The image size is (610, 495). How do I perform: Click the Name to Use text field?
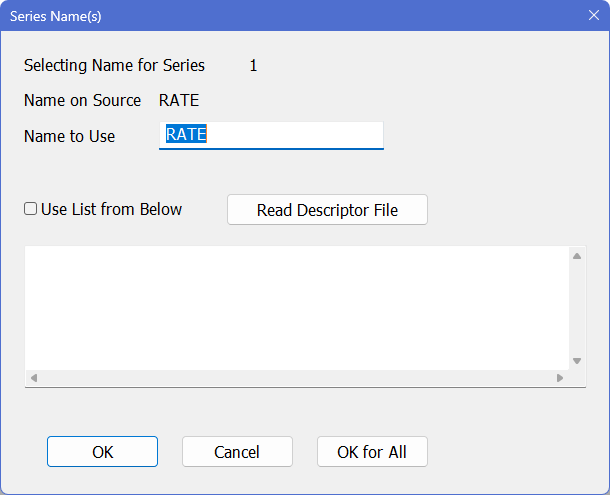[271, 136]
